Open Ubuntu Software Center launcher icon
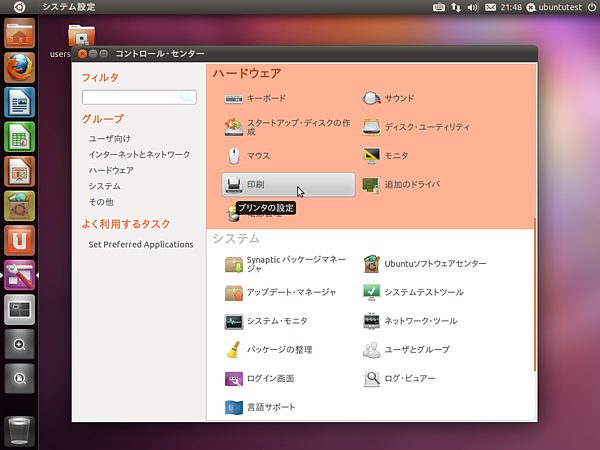Screen dimensions: 600x450 click(19, 206)
